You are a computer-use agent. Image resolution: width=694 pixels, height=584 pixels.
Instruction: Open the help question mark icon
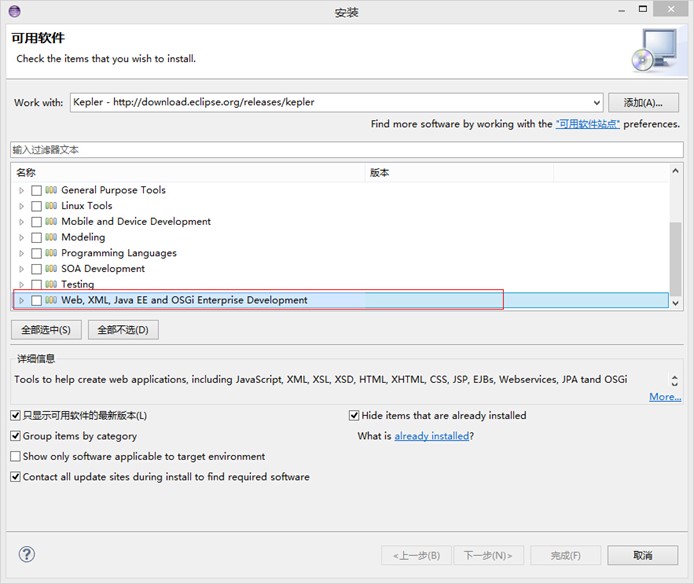[27, 554]
